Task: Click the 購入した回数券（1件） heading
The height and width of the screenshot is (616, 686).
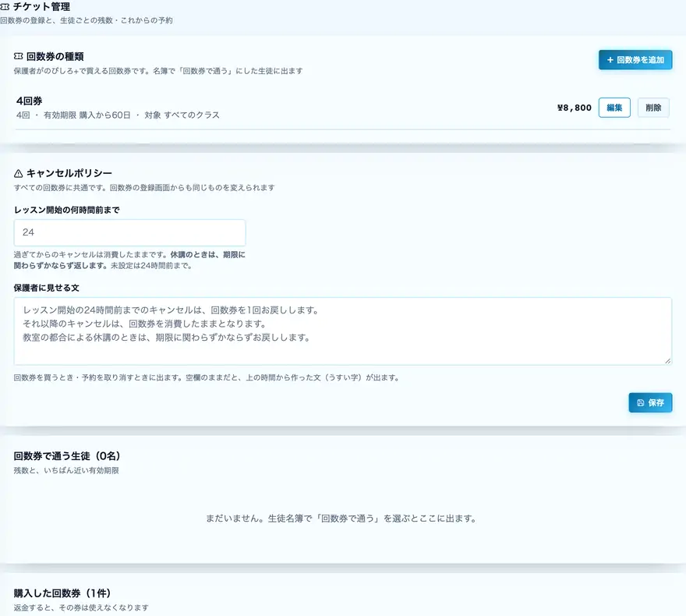Action: pyautogui.click(x=62, y=593)
